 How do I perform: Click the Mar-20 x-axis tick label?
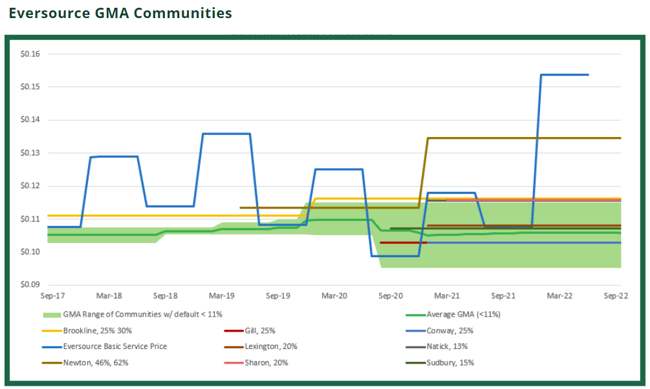click(x=334, y=296)
